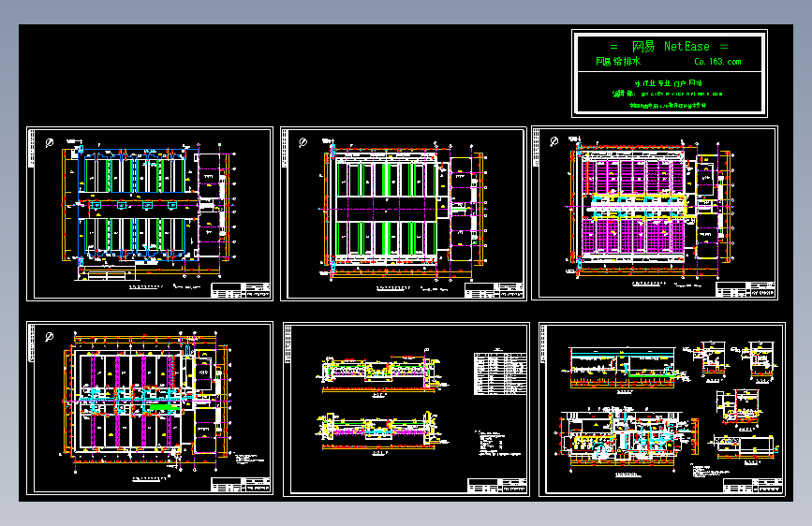Select the sheet with the green-striped tank plan
Image resolution: width=812 pixels, height=526 pixels.
[x=404, y=213]
